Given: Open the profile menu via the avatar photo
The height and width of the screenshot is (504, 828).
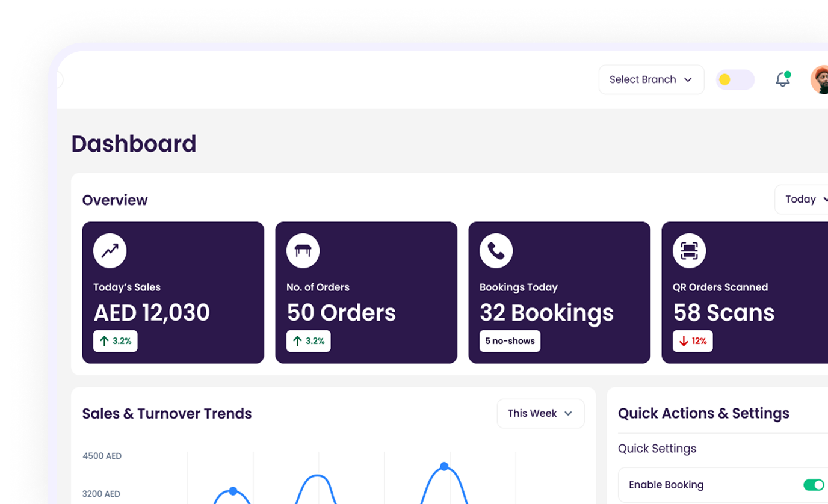Looking at the screenshot, I should point(820,79).
